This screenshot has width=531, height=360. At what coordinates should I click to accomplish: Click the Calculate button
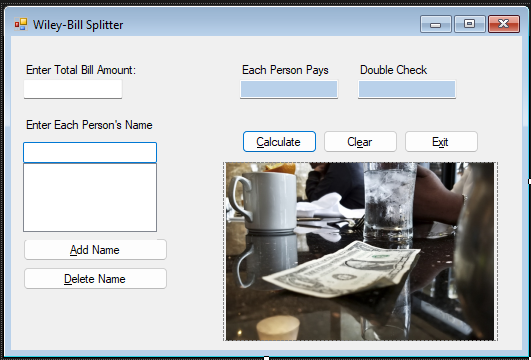coord(279,142)
